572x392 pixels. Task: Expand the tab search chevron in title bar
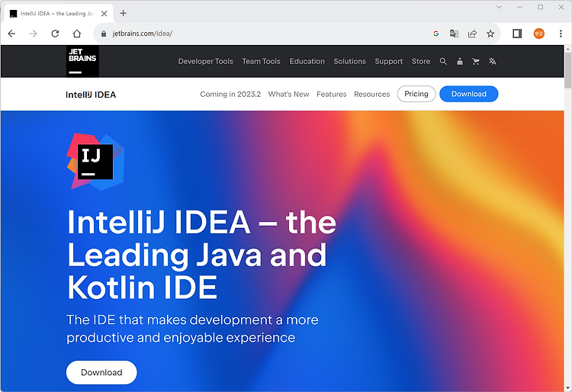tap(499, 7)
